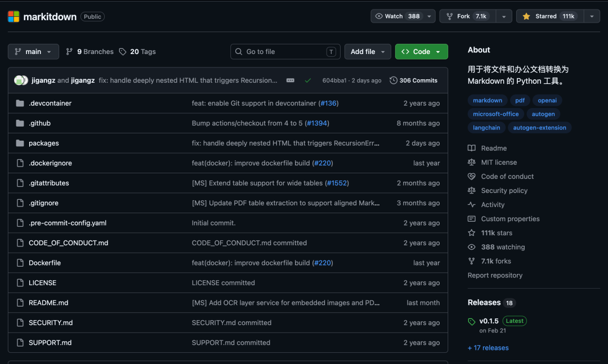This screenshot has width=608, height=364.
Task: Open the green Code dropdown
Action: point(422,52)
